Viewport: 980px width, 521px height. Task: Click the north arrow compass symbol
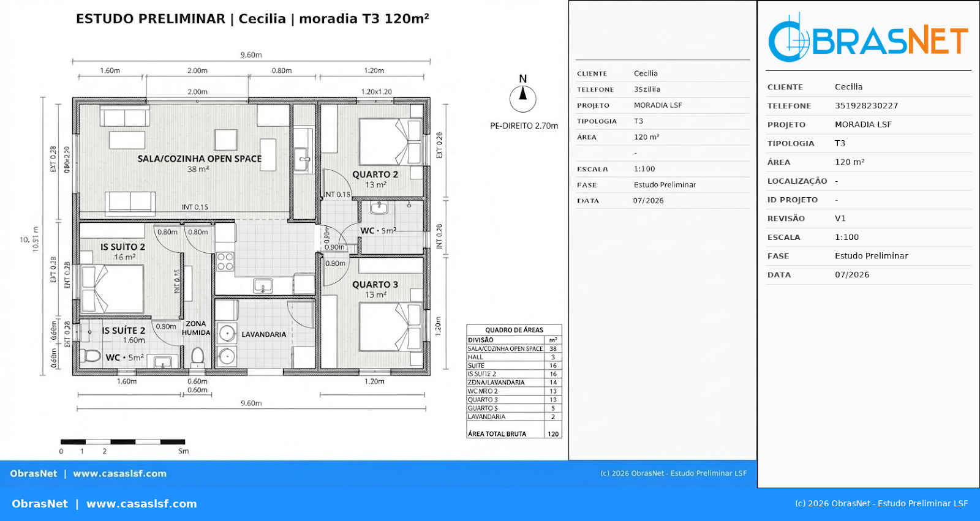point(522,98)
